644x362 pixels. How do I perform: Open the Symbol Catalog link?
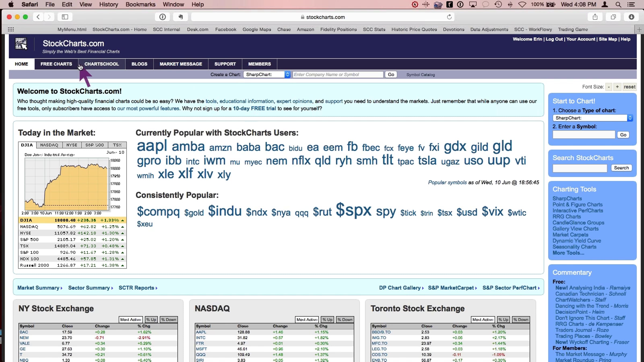[x=420, y=75]
